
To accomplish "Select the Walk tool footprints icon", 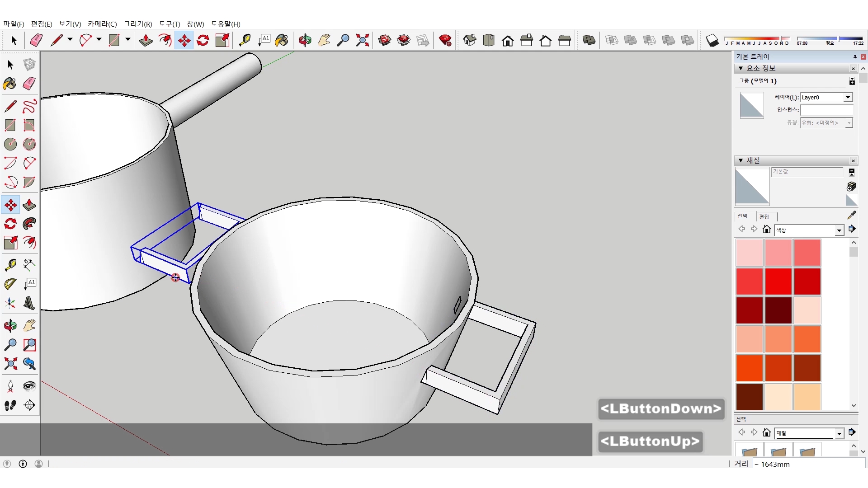I will [10, 405].
